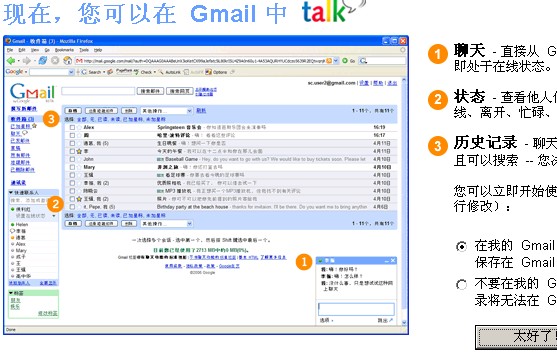
Task: Check the box for Mary's email
Action: tap(72, 167)
